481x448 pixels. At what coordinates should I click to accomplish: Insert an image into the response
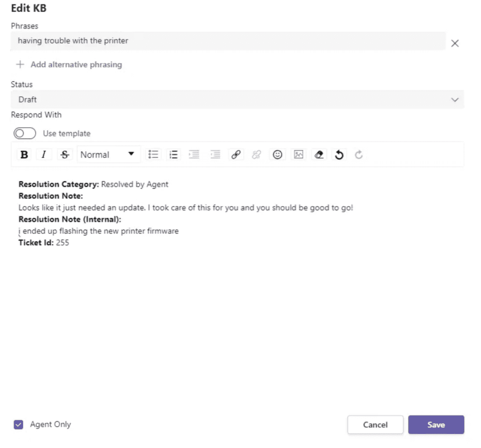coord(298,154)
